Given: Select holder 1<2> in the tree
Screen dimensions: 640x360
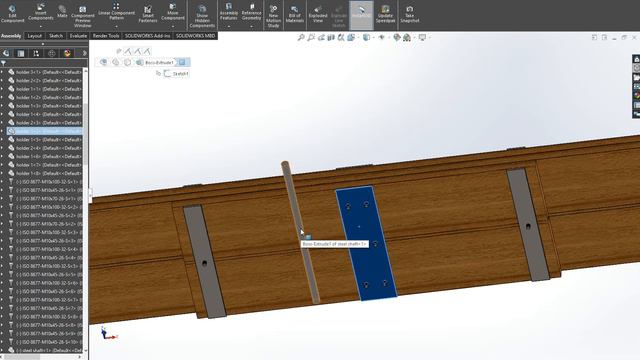Looking at the screenshot, I should [45, 98].
